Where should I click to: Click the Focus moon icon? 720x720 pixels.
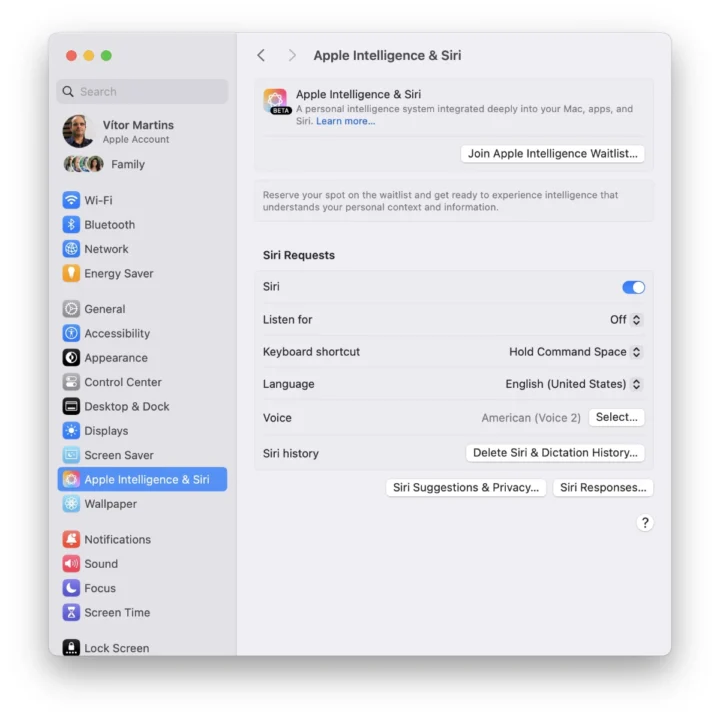[71, 588]
